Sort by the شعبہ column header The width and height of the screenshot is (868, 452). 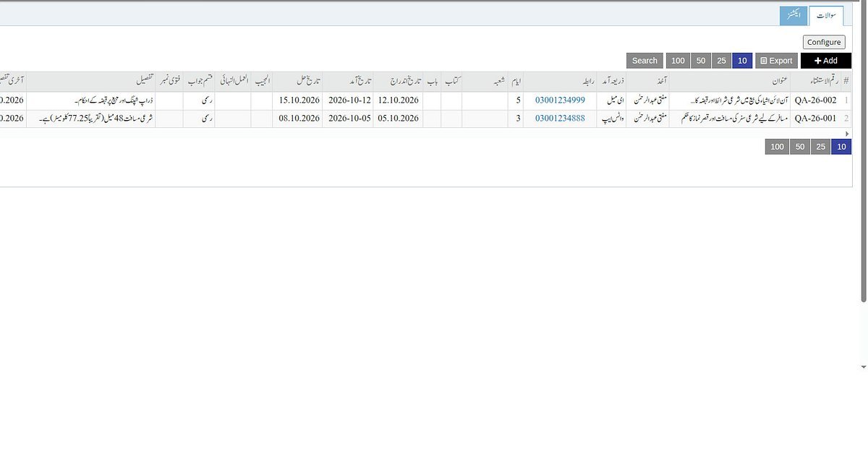pos(485,81)
